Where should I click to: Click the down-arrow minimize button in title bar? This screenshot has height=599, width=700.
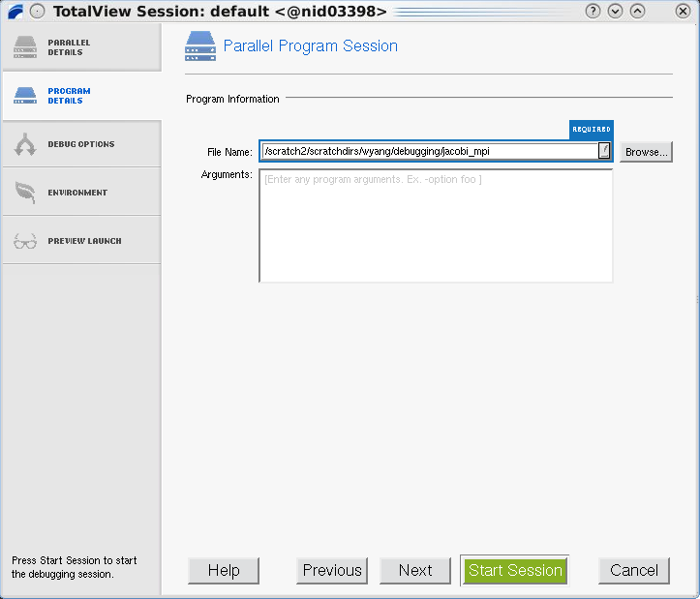(615, 12)
